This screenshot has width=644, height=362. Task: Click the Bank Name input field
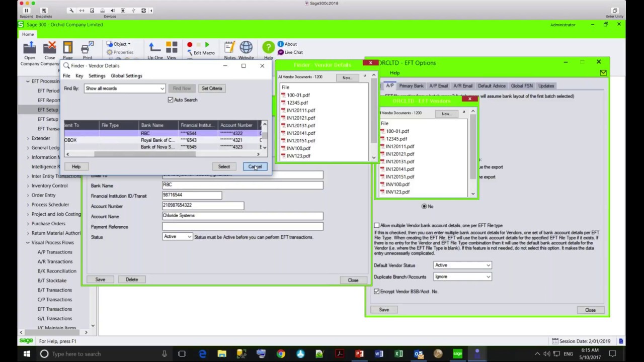[243, 185]
